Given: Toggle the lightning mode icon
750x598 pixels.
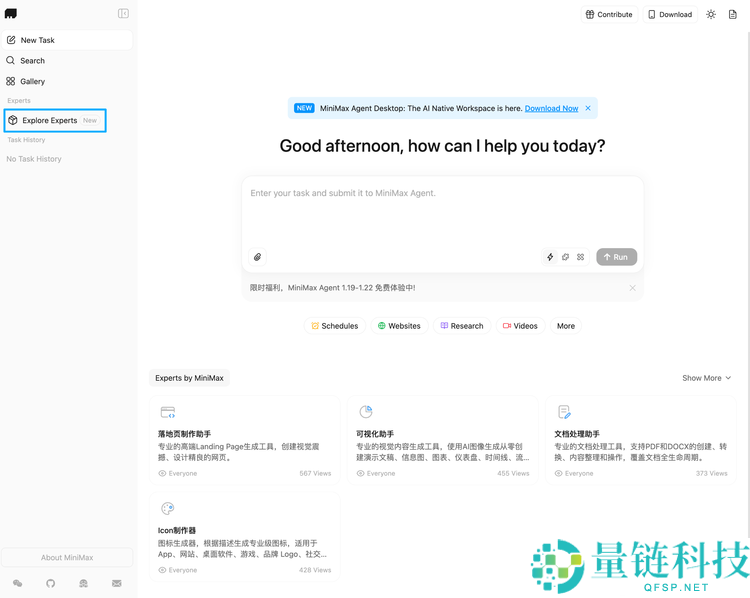Looking at the screenshot, I should pyautogui.click(x=550, y=257).
